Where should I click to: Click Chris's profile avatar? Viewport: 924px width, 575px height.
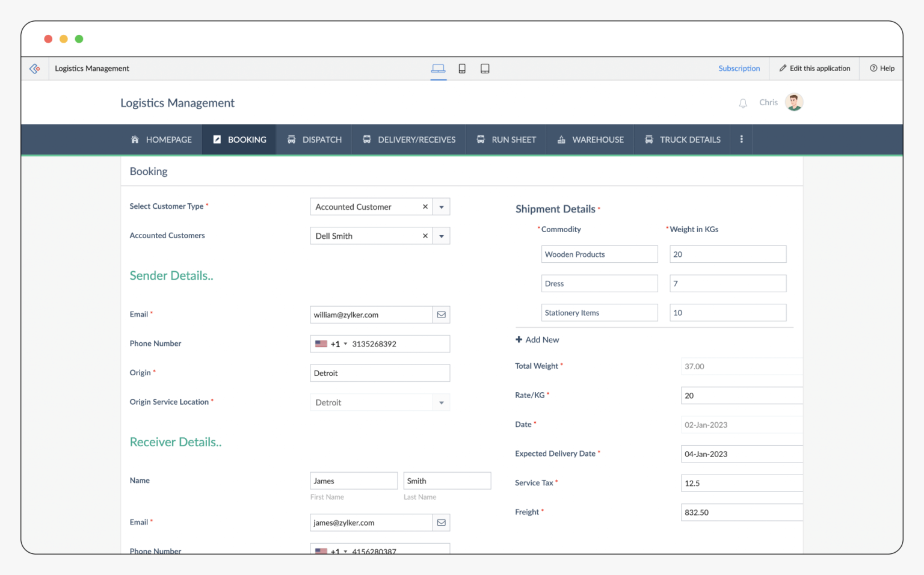click(x=794, y=102)
